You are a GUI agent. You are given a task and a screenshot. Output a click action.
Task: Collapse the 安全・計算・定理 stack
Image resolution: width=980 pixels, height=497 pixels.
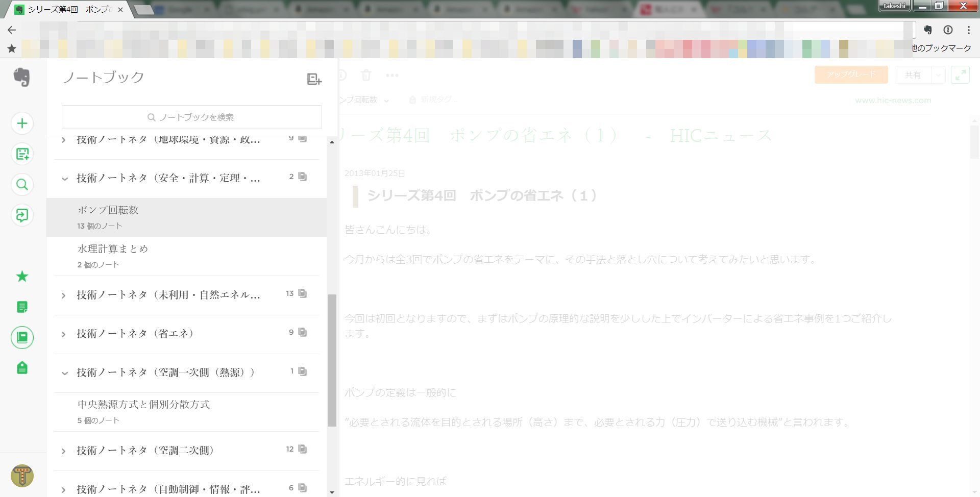64,179
